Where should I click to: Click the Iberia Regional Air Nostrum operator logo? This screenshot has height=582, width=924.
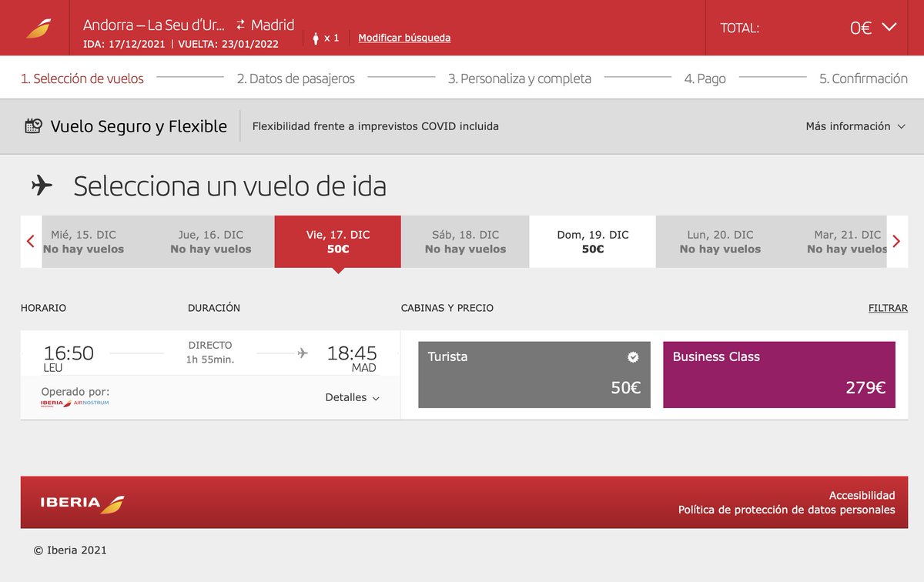tap(75, 403)
